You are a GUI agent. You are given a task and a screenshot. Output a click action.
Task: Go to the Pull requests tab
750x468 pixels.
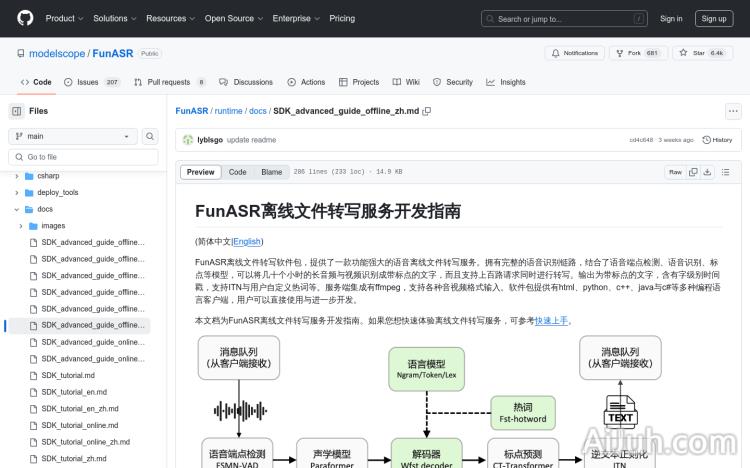(168, 82)
